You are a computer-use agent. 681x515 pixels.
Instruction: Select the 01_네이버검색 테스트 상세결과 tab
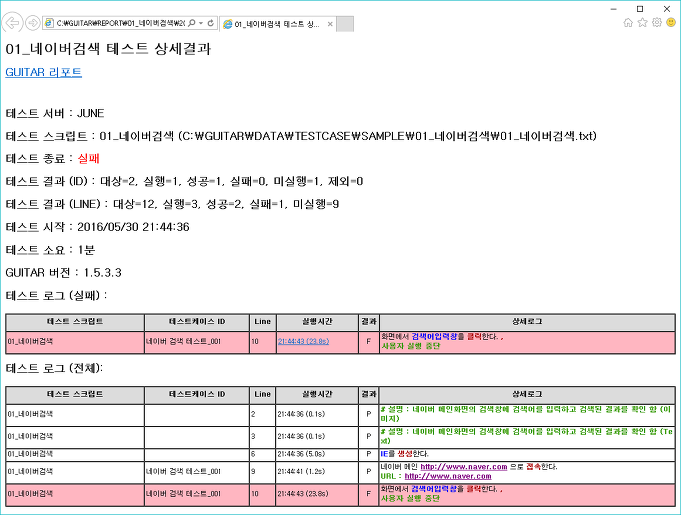(277, 24)
